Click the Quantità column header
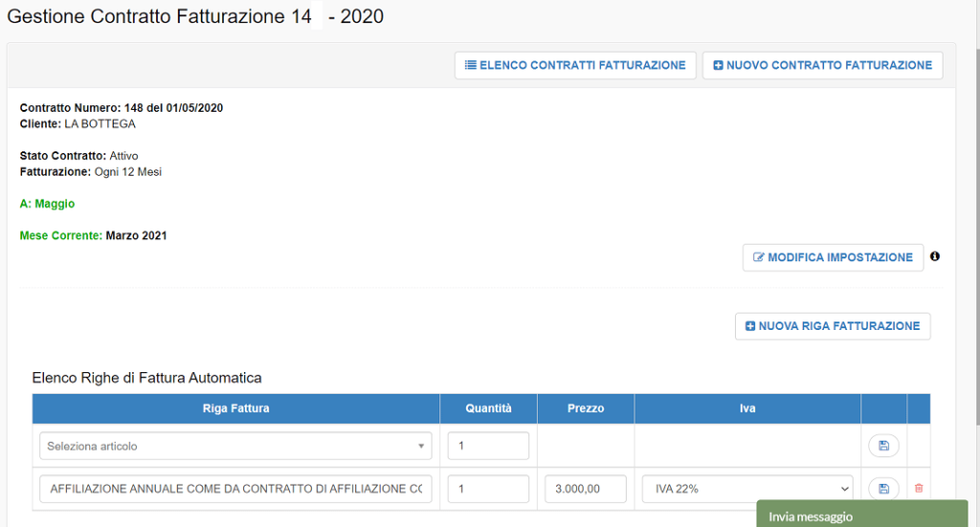980x527 pixels. pos(488,408)
